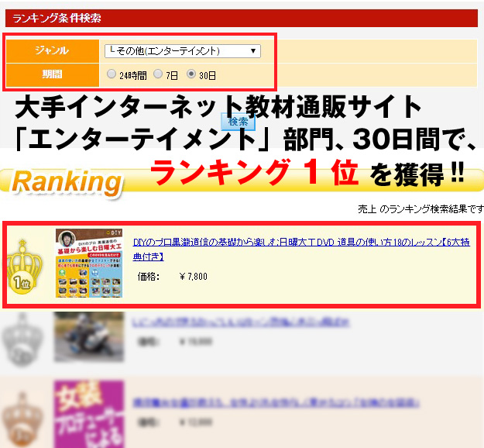Screen dimensions: 484x448
Task: Click the bronze crown third place icon
Action: [22, 419]
